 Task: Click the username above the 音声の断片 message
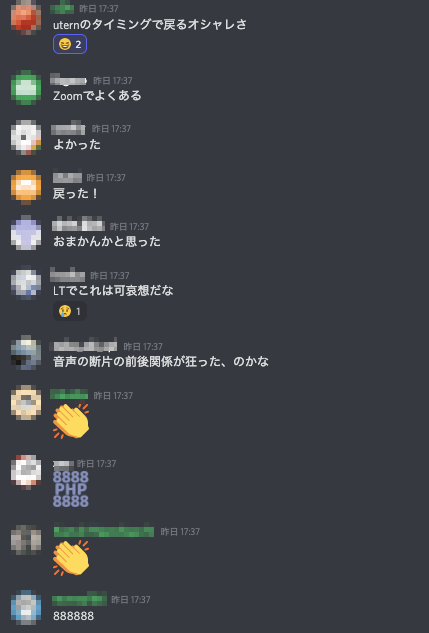(85, 346)
